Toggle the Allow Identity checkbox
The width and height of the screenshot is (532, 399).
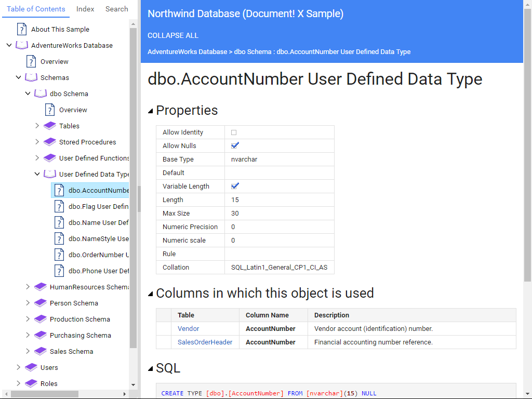click(234, 132)
